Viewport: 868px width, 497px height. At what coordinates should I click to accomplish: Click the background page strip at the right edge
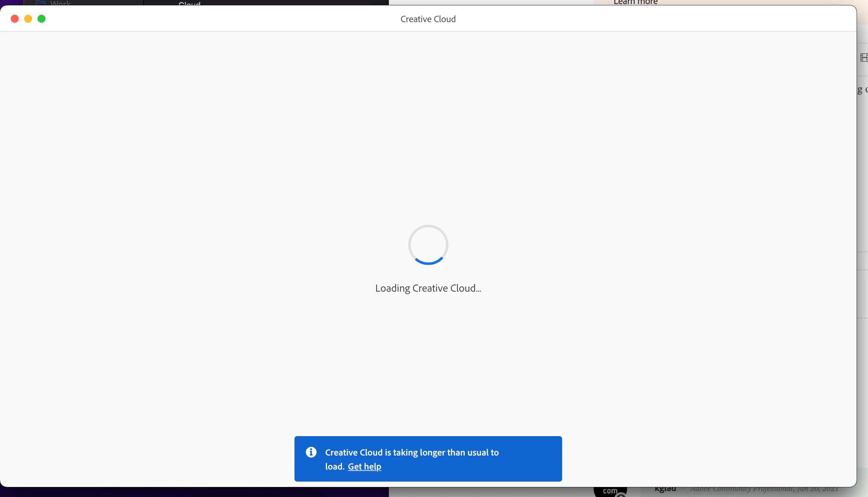(863, 171)
